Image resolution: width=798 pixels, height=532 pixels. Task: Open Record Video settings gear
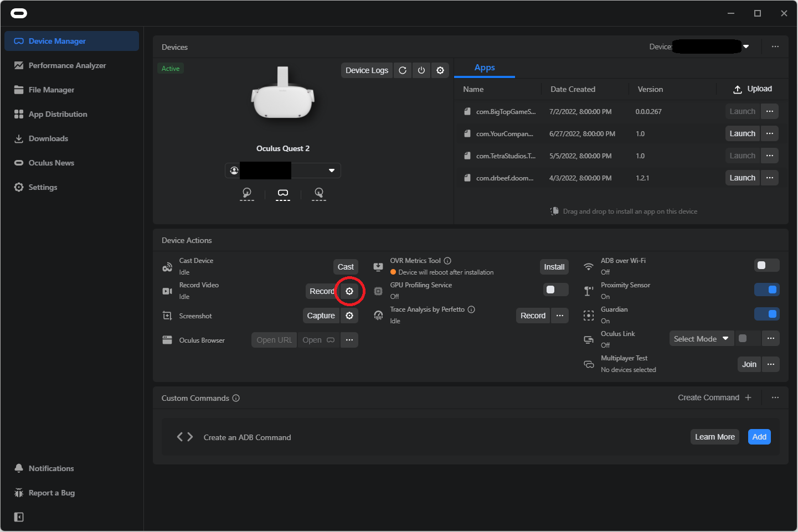click(x=349, y=291)
